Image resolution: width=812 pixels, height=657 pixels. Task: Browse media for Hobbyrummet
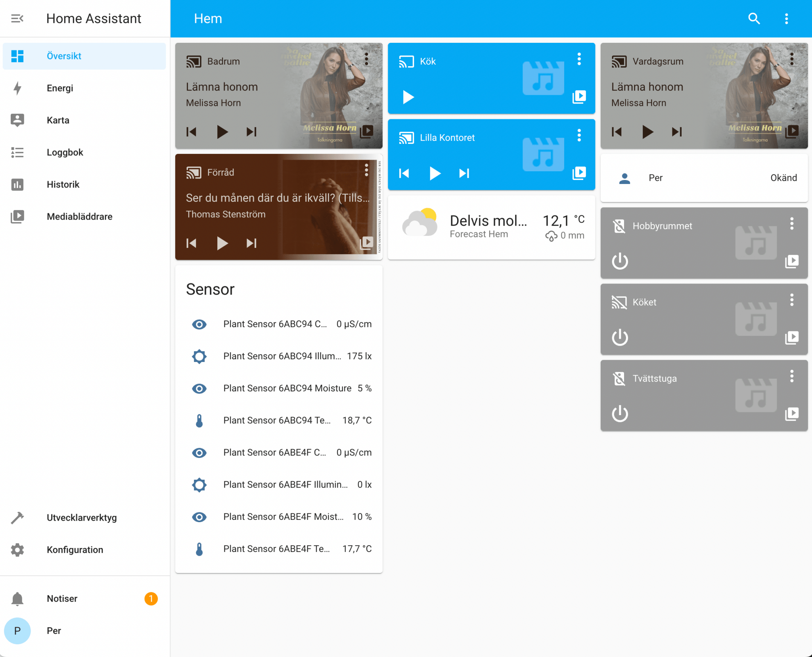click(792, 261)
